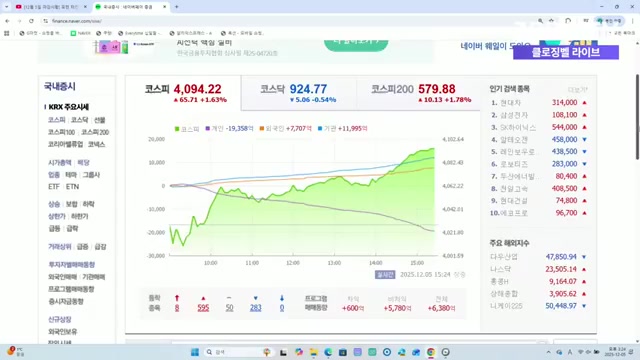Open 외국인매매 link
The width and height of the screenshot is (640, 360).
tap(62, 277)
